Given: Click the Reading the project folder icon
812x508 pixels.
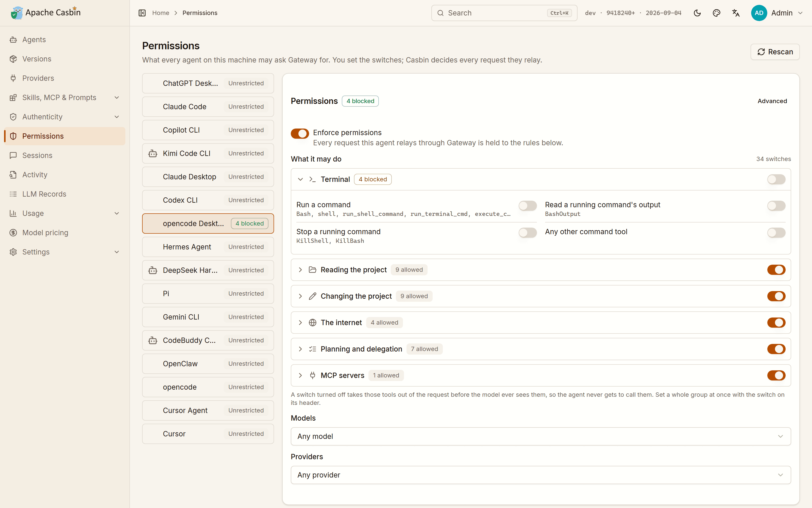Looking at the screenshot, I should (312, 270).
